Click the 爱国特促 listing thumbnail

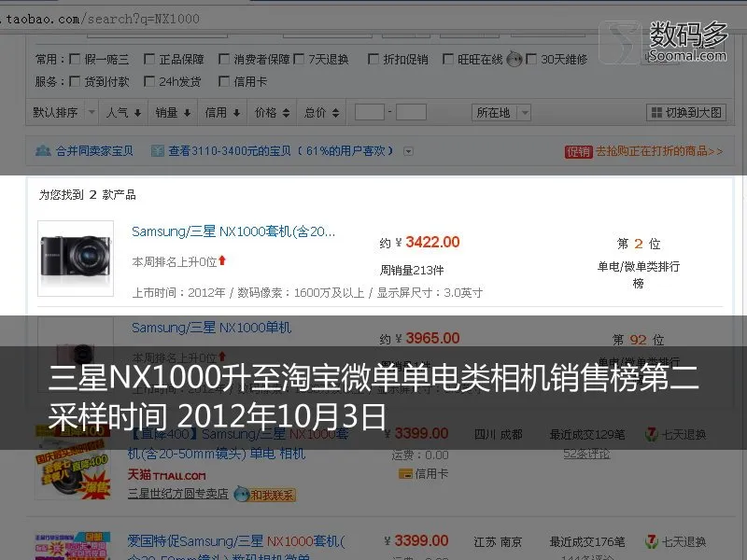[73, 546]
